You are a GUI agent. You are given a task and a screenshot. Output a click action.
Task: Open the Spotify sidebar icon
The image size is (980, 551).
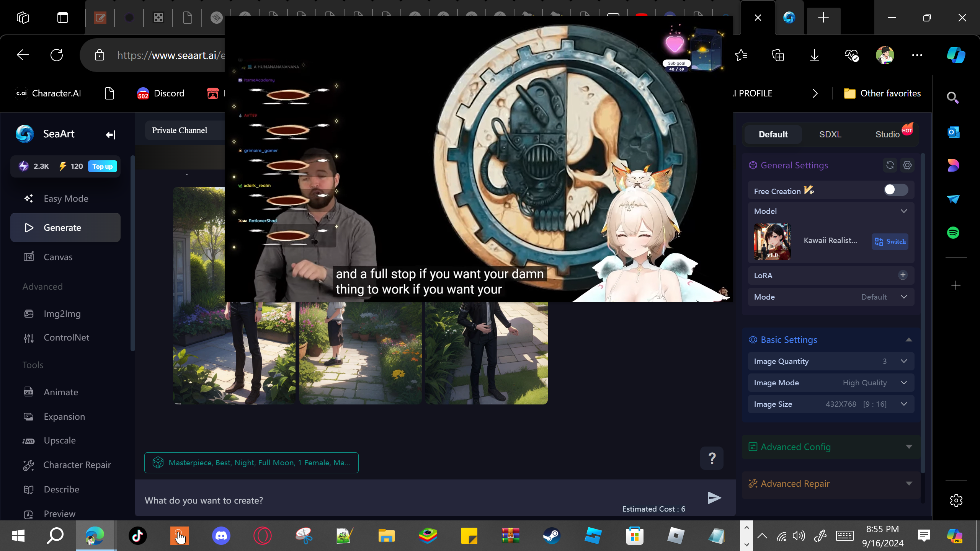click(x=953, y=233)
